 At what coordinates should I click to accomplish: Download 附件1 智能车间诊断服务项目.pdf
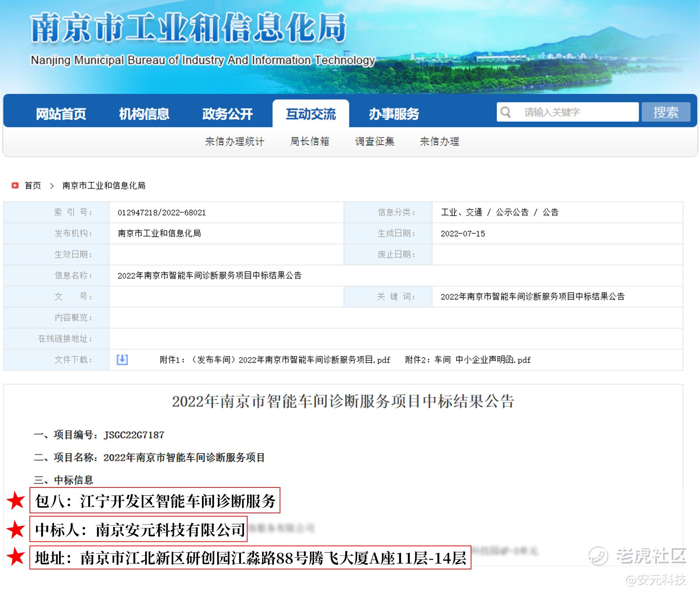275,360
